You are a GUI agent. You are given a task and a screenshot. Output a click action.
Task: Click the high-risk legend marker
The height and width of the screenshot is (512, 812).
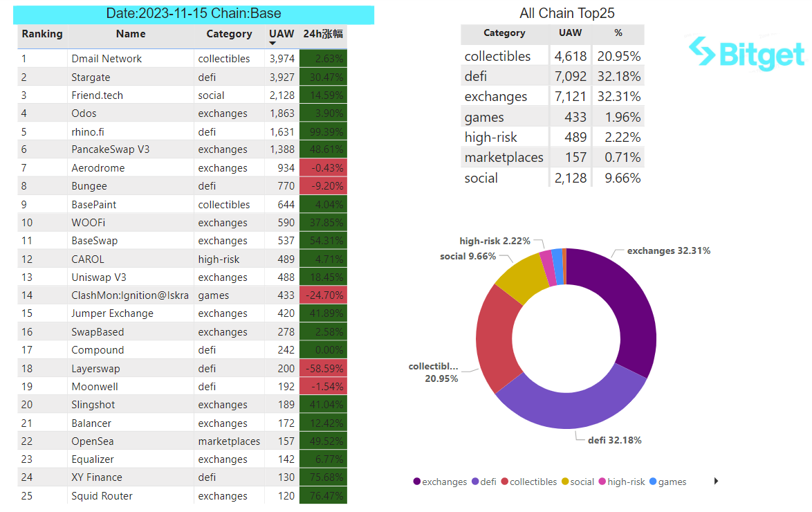click(602, 482)
